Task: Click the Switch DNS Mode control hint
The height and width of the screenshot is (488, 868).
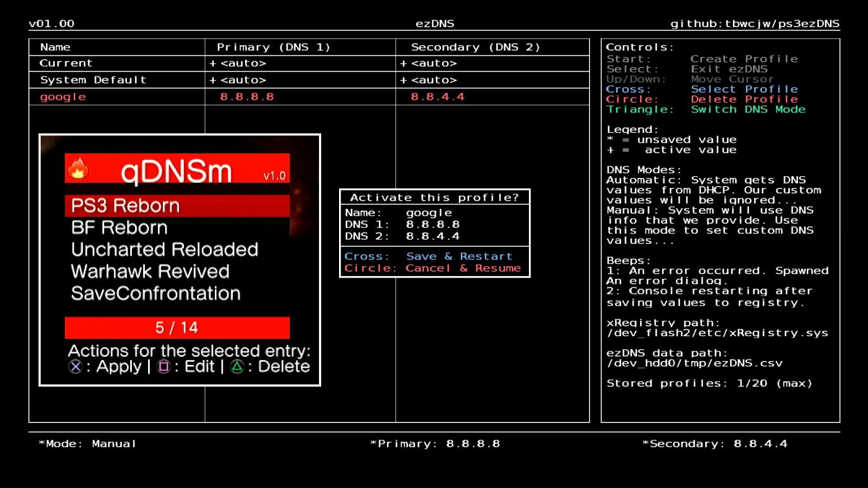Action: click(748, 109)
